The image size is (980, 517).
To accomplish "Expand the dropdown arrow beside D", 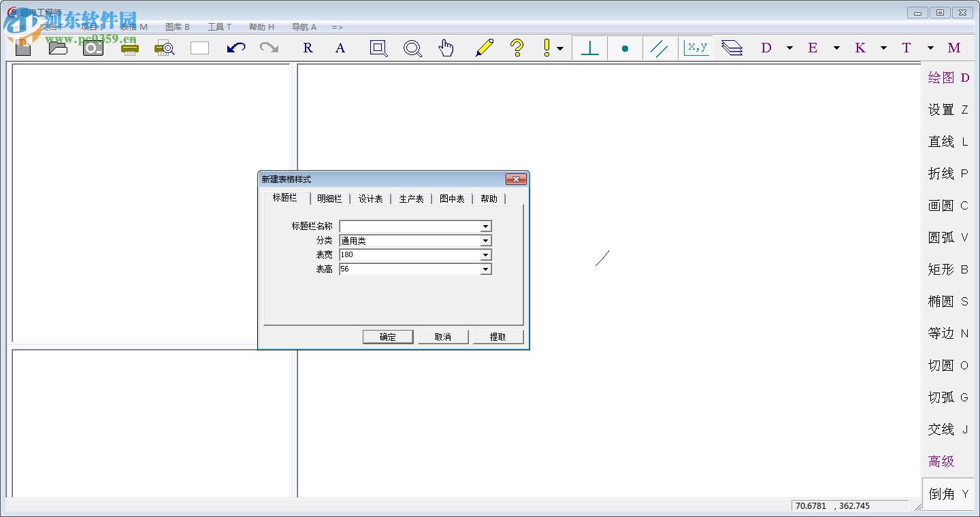I will tap(789, 48).
